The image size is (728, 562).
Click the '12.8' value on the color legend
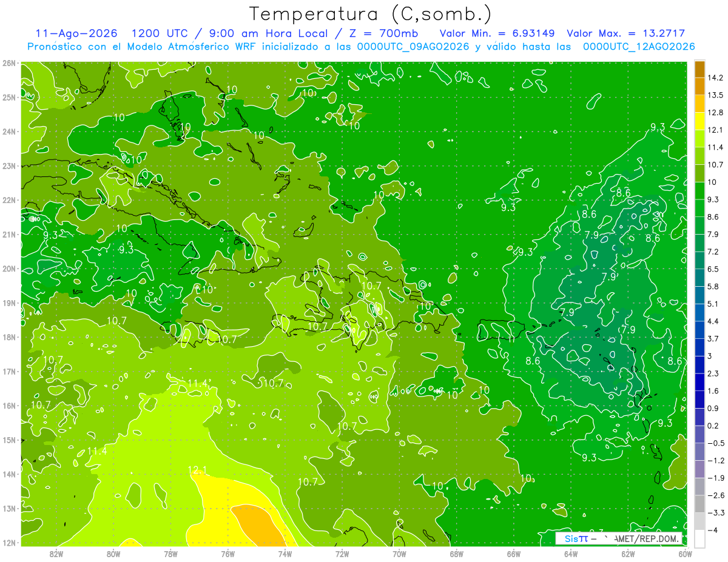coord(716,112)
